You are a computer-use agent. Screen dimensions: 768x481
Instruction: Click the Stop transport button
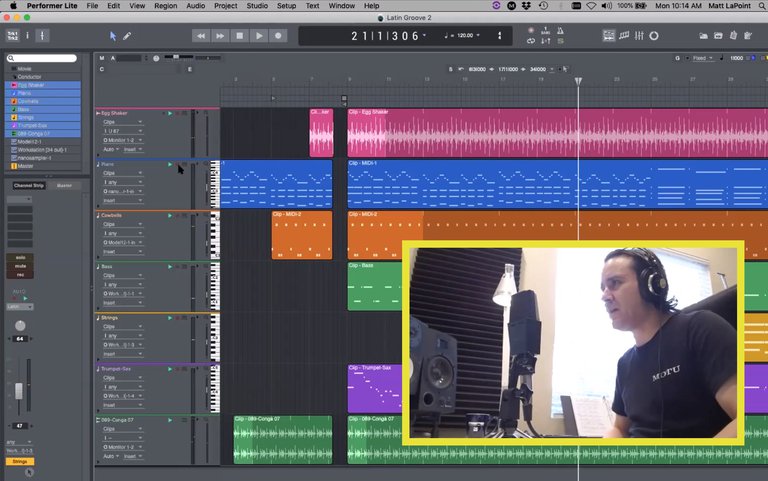coord(240,36)
